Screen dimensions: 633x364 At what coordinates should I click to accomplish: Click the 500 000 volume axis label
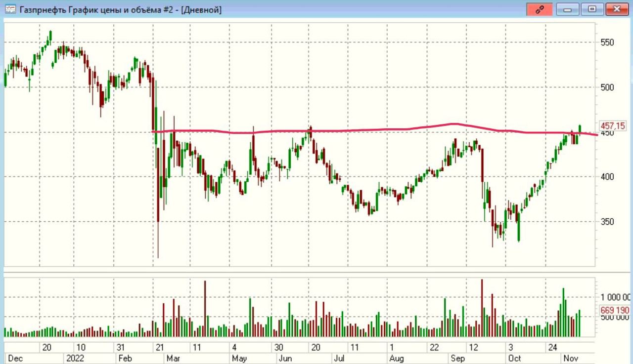click(x=616, y=318)
